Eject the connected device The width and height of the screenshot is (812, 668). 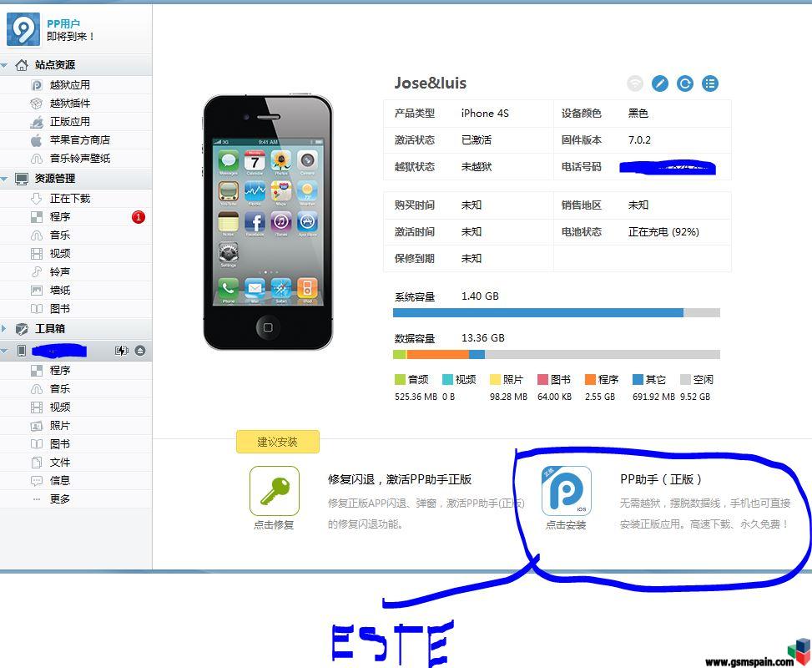140,351
